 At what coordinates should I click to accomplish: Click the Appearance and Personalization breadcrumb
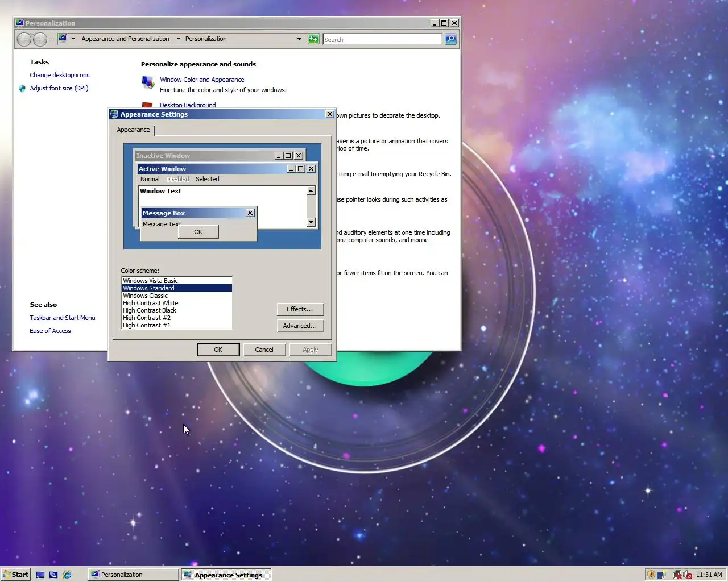coord(125,39)
